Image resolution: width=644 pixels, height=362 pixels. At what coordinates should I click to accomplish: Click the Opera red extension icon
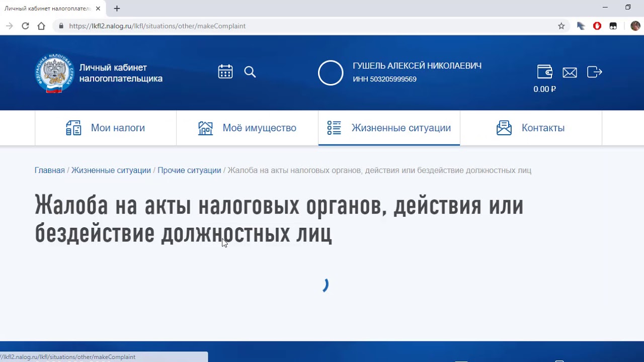[x=597, y=26]
